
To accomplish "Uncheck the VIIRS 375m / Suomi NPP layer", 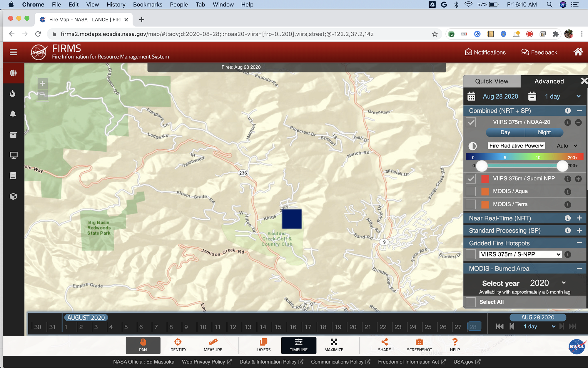I will pos(471,179).
